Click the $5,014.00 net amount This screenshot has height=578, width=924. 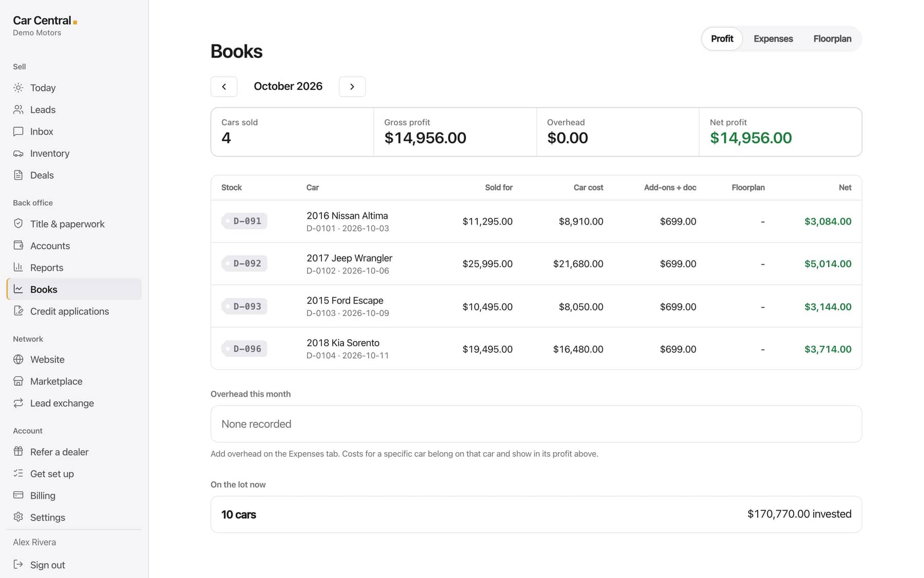pyautogui.click(x=827, y=264)
